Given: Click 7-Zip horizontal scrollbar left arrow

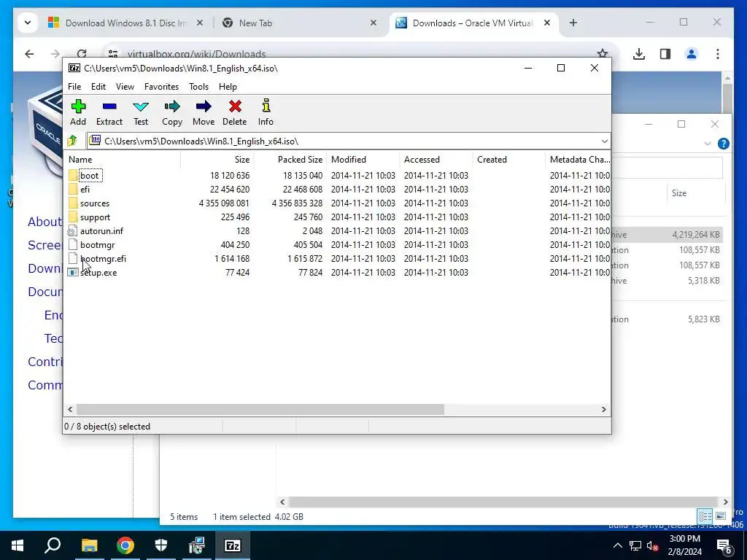Looking at the screenshot, I should (x=71, y=409).
